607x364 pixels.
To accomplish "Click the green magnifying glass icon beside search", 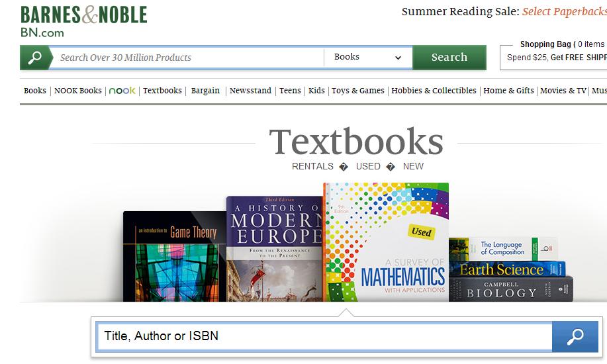I will (x=35, y=58).
